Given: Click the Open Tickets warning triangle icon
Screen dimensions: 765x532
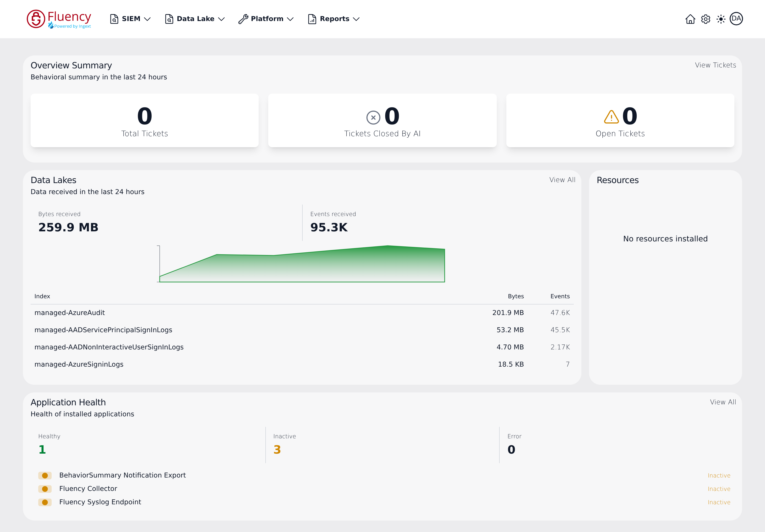Looking at the screenshot, I should (611, 117).
